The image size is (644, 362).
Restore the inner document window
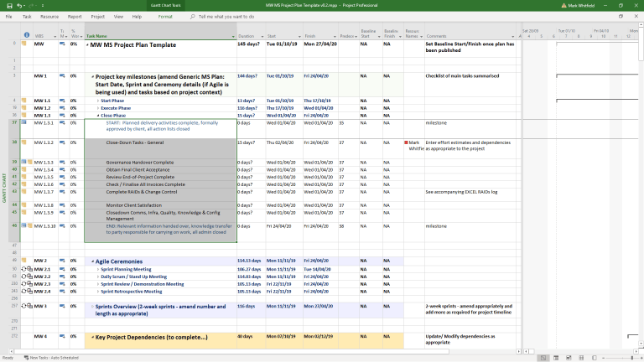621,17
